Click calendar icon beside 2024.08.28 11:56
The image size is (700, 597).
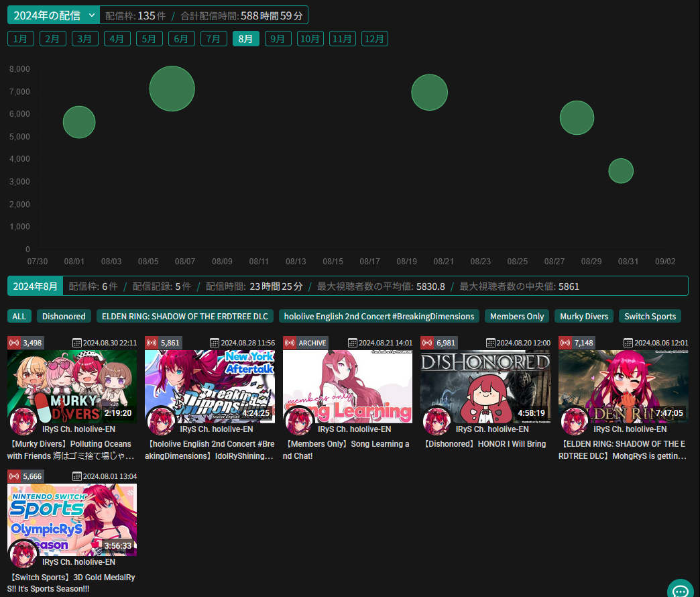point(215,343)
